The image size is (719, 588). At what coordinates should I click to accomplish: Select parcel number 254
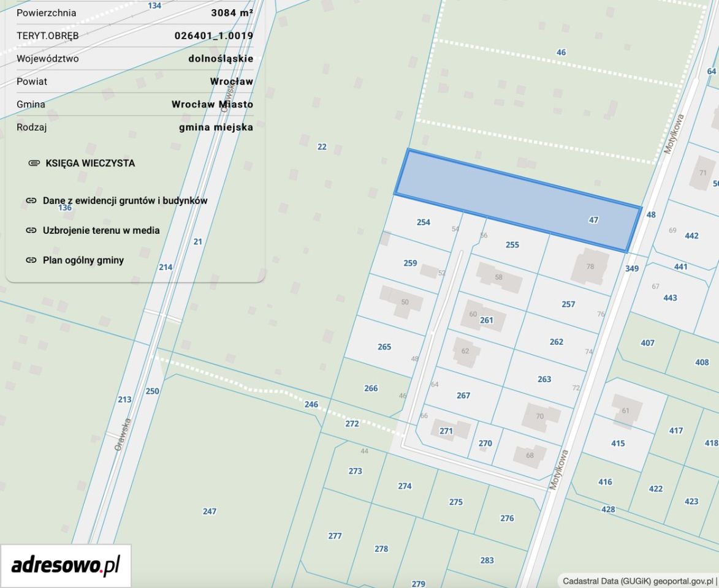(423, 222)
